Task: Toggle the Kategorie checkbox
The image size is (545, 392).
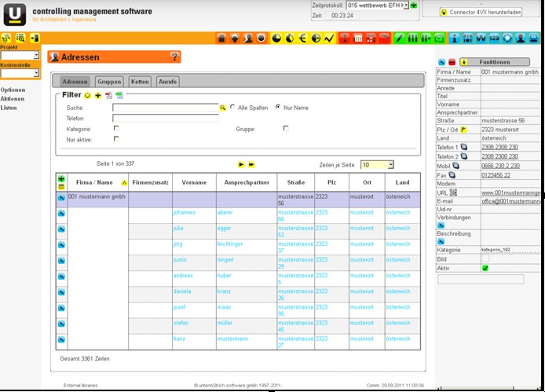Action: coord(116,128)
